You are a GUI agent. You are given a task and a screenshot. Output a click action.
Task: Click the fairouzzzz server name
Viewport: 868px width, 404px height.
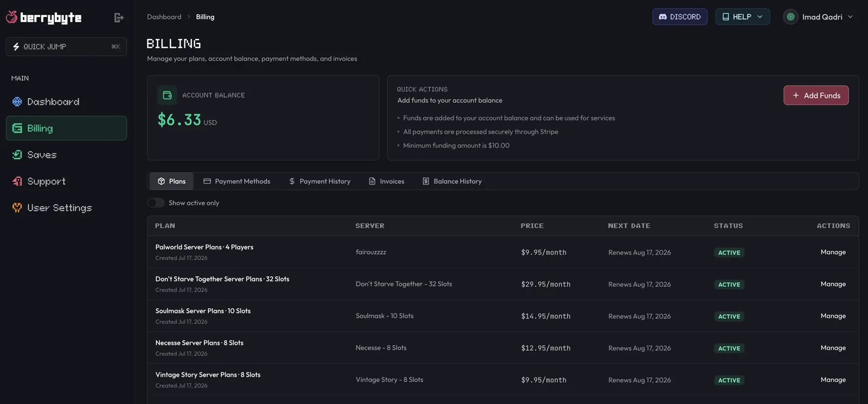[371, 252]
